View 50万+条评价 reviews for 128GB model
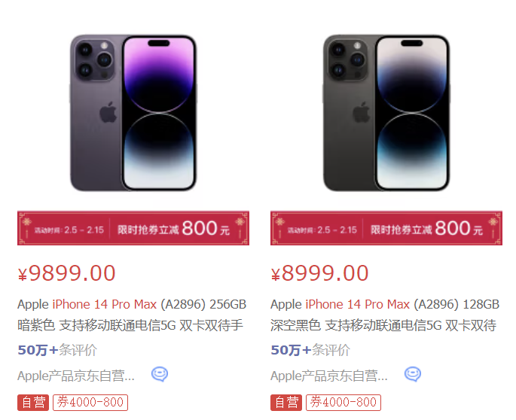The height and width of the screenshot is (420, 516). coord(310,350)
